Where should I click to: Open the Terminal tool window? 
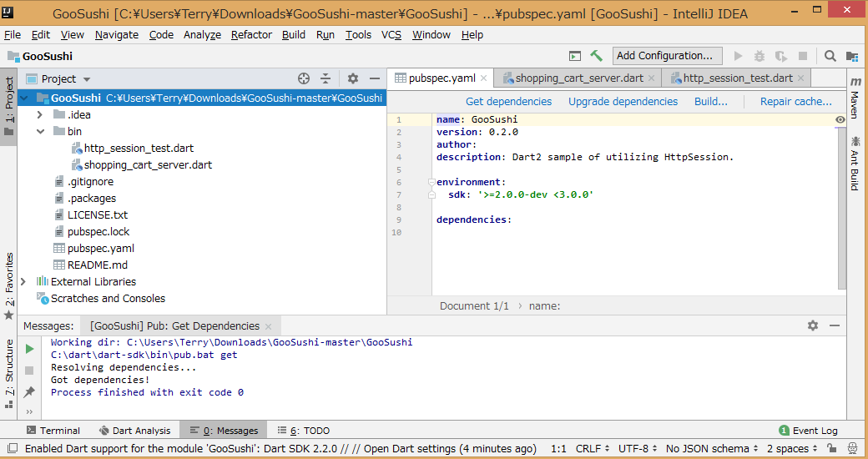pos(53,431)
